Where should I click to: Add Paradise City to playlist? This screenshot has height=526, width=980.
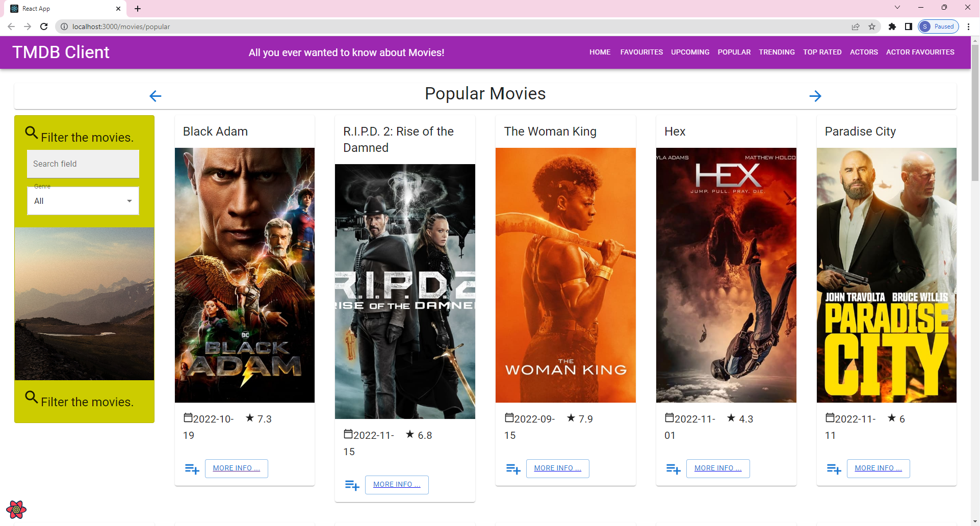pyautogui.click(x=834, y=469)
